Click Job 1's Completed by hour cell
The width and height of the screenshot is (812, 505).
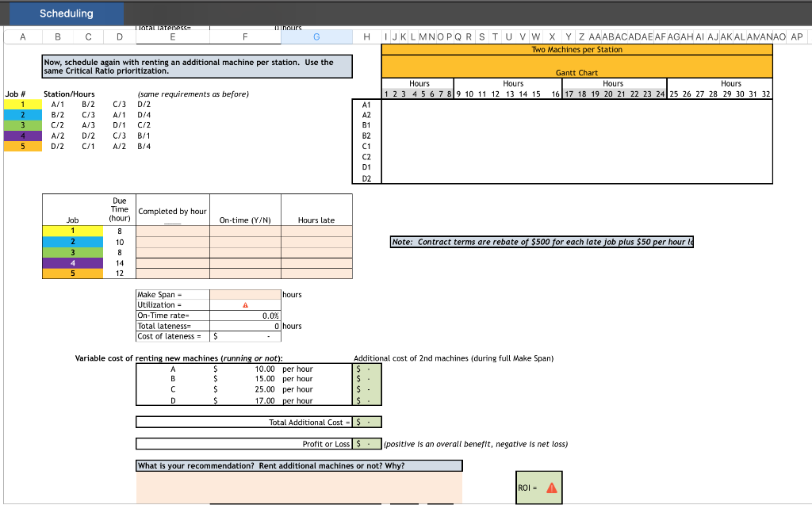[x=172, y=231]
